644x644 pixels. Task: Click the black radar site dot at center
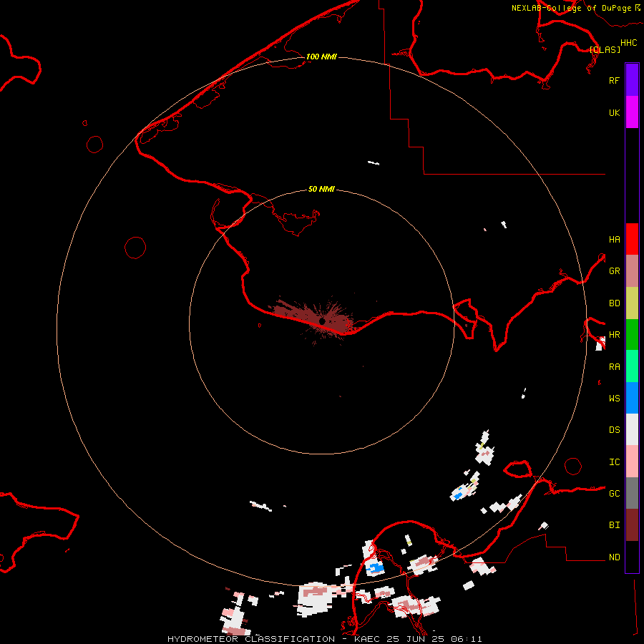322,321
